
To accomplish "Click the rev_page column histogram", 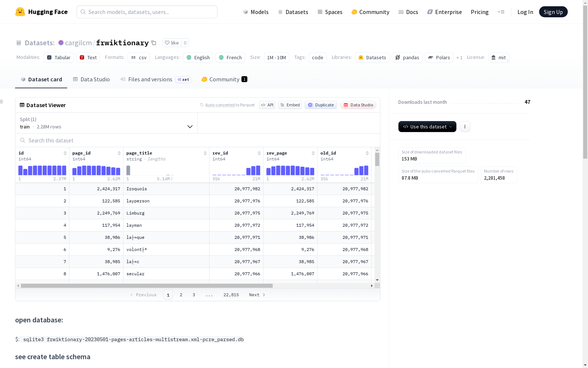I will (x=290, y=170).
